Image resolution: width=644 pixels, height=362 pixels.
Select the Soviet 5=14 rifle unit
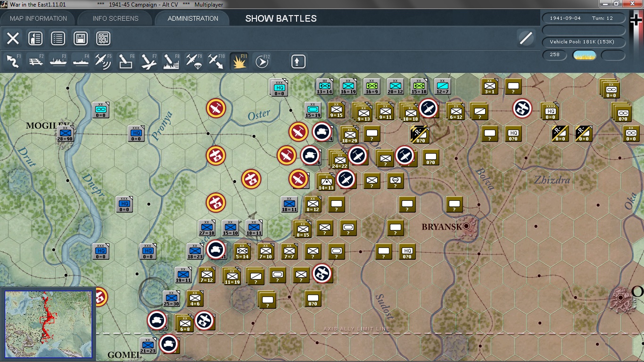[x=242, y=252]
